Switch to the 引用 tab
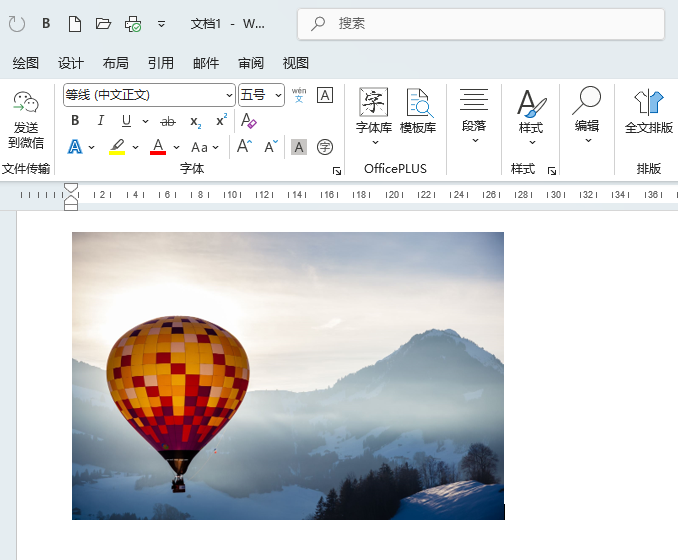This screenshot has width=678, height=560. pos(160,63)
